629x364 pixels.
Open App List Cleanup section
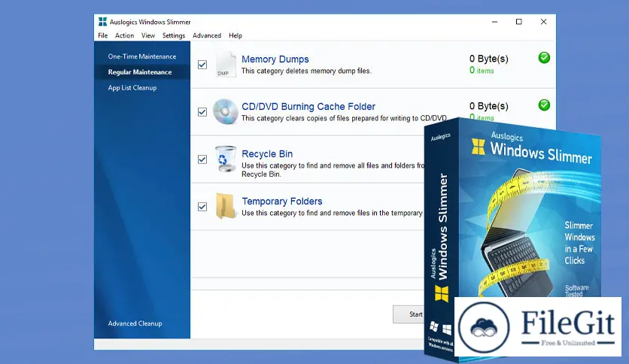(132, 88)
